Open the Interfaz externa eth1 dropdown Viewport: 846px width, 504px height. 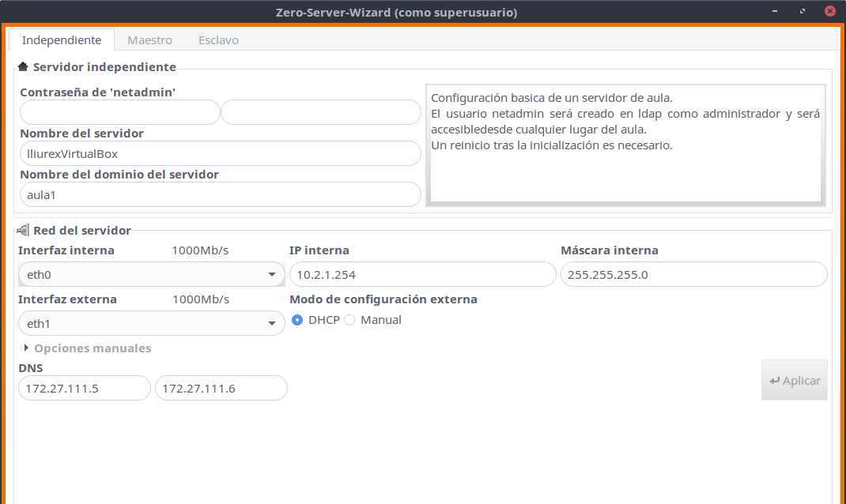151,323
